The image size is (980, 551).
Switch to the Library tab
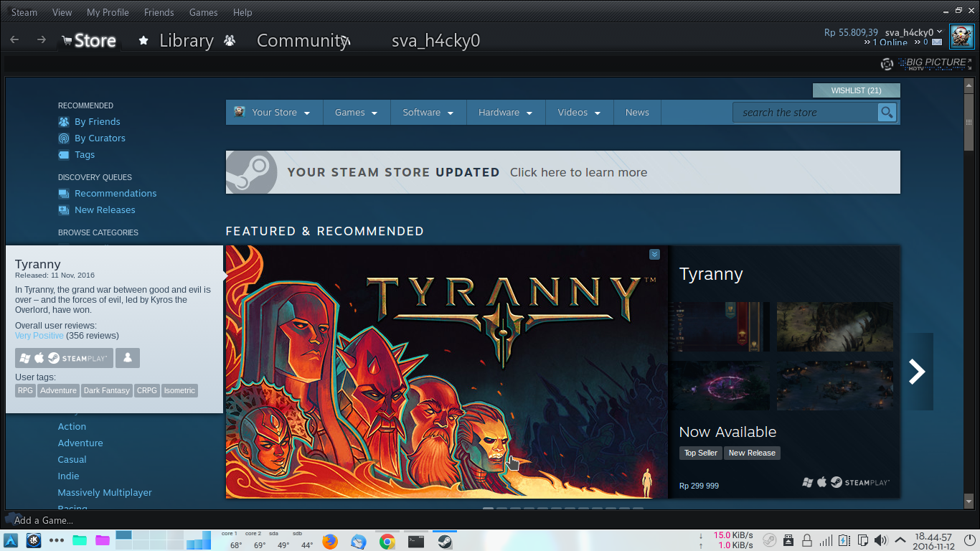point(187,40)
